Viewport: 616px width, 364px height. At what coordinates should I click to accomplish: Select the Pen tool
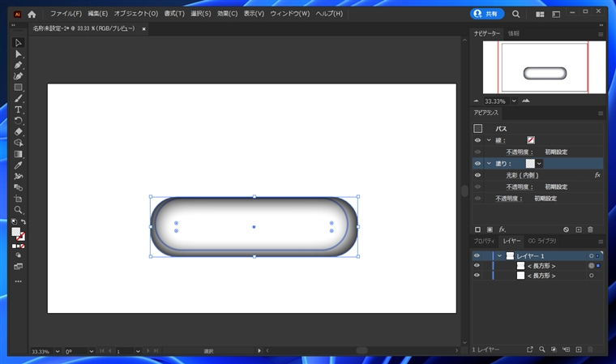[18, 65]
